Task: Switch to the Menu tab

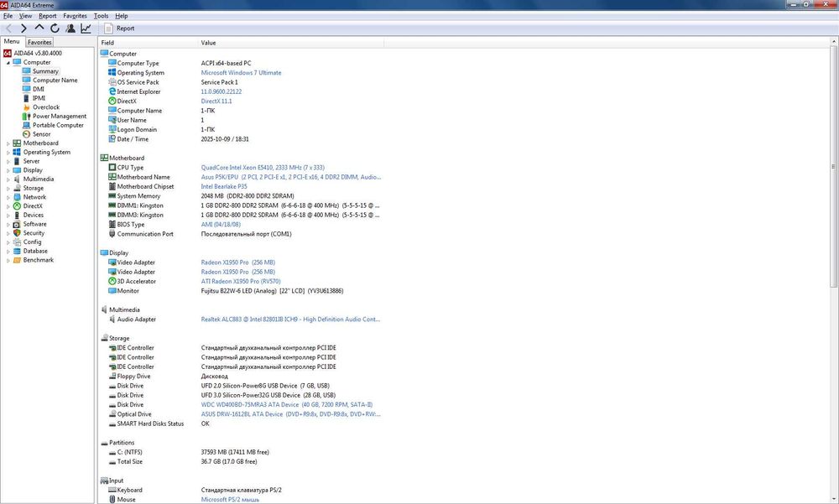Action: pos(12,42)
